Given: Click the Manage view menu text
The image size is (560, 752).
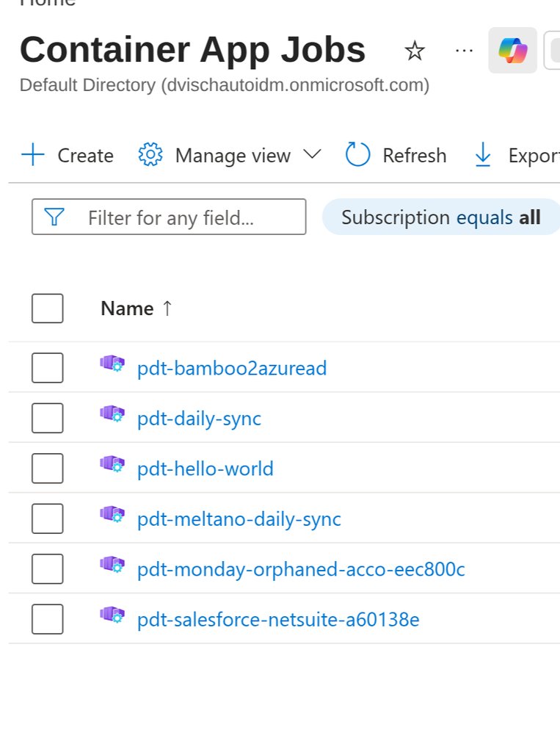Looking at the screenshot, I should coord(233,156).
